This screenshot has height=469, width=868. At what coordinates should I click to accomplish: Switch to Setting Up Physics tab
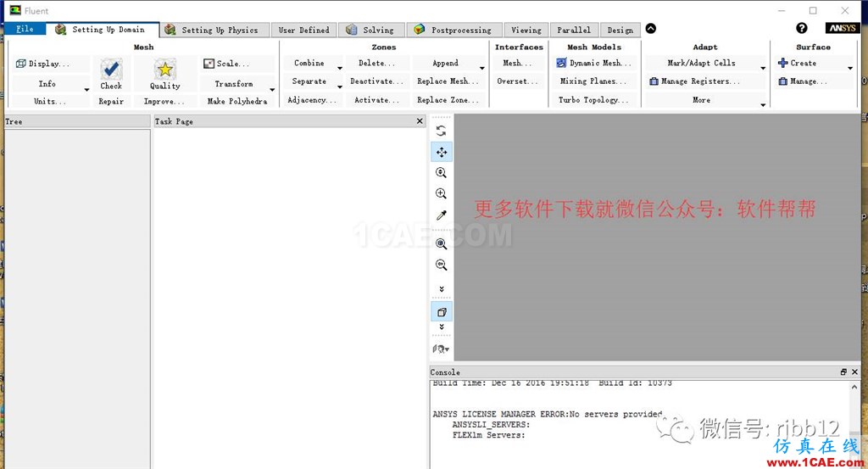click(216, 30)
